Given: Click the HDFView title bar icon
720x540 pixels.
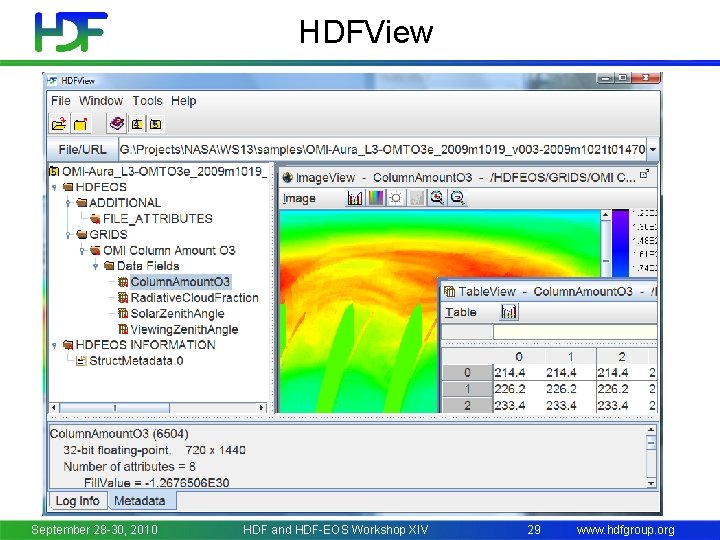Looking at the screenshot, I should coord(52,81).
